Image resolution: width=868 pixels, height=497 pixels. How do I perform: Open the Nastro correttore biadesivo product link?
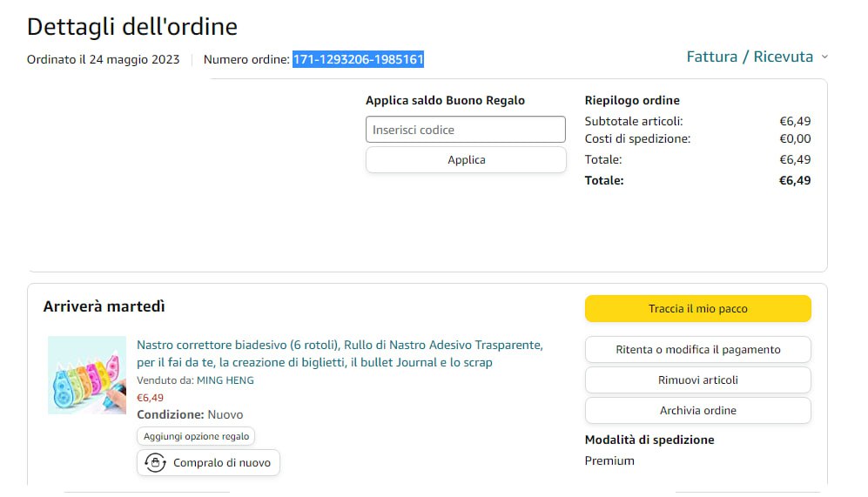tap(340, 353)
